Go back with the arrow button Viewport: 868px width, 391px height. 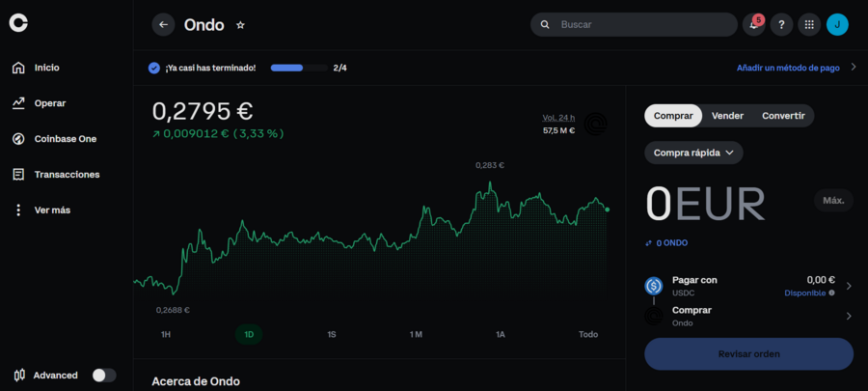pos(163,25)
